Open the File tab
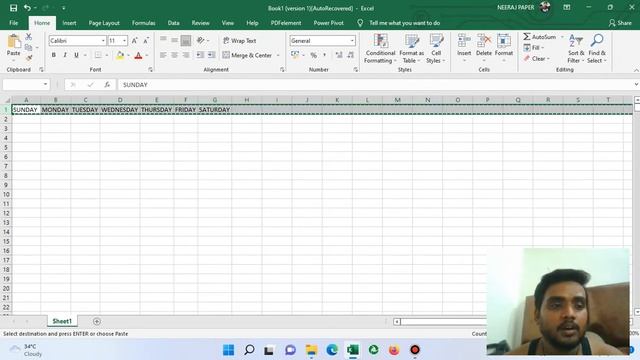The height and width of the screenshot is (360, 640). 13,23
